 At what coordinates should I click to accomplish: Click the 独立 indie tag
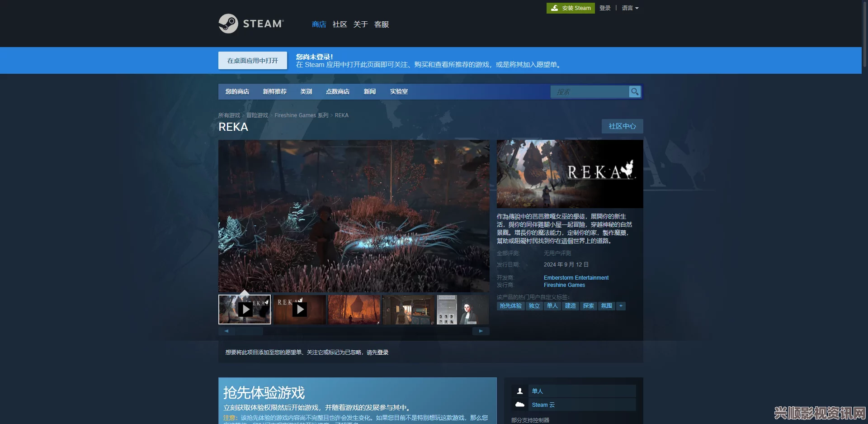point(534,306)
